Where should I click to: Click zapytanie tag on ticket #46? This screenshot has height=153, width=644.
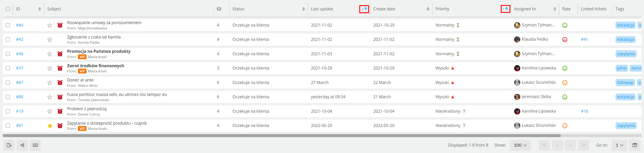point(626,54)
